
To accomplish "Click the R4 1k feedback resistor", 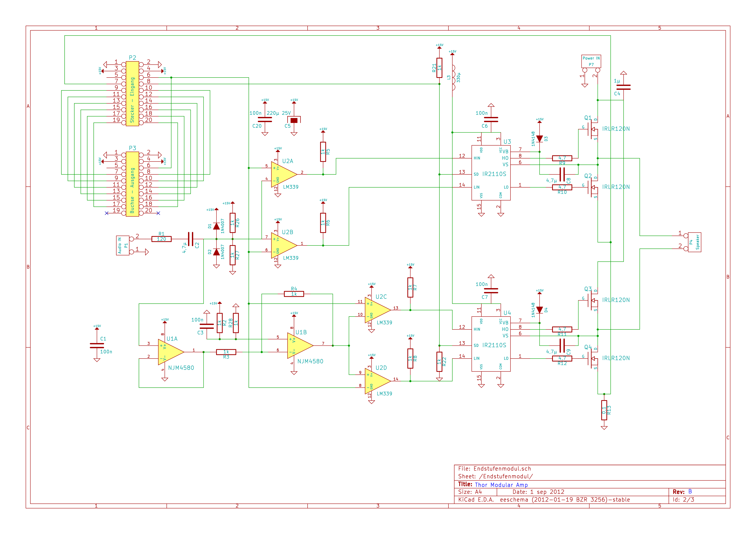I will click(x=294, y=294).
